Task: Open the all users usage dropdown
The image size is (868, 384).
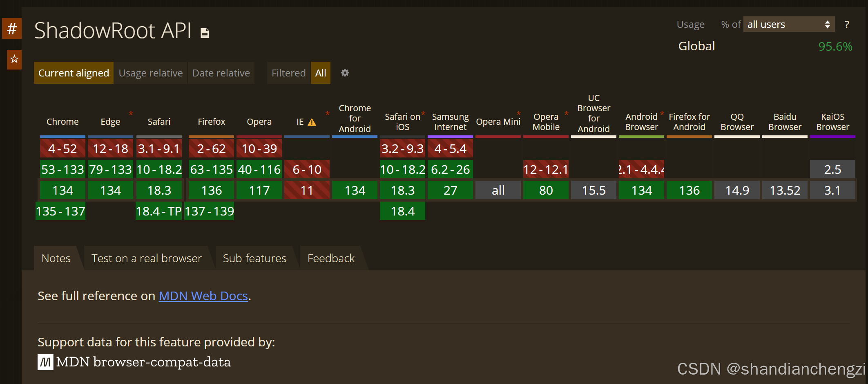Action: pos(788,25)
